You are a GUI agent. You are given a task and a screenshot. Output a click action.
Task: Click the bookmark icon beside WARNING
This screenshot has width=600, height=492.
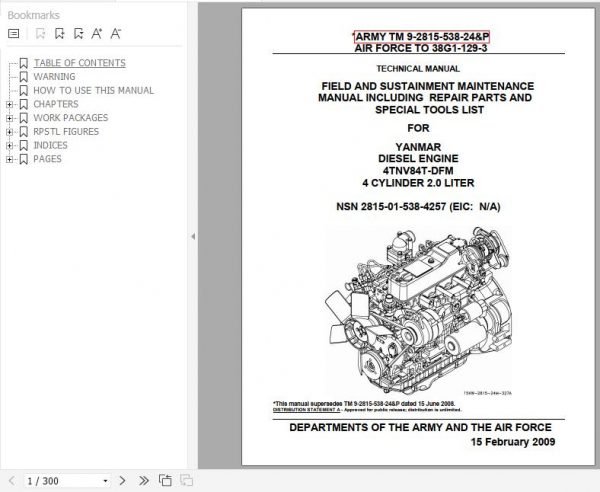tap(24, 77)
